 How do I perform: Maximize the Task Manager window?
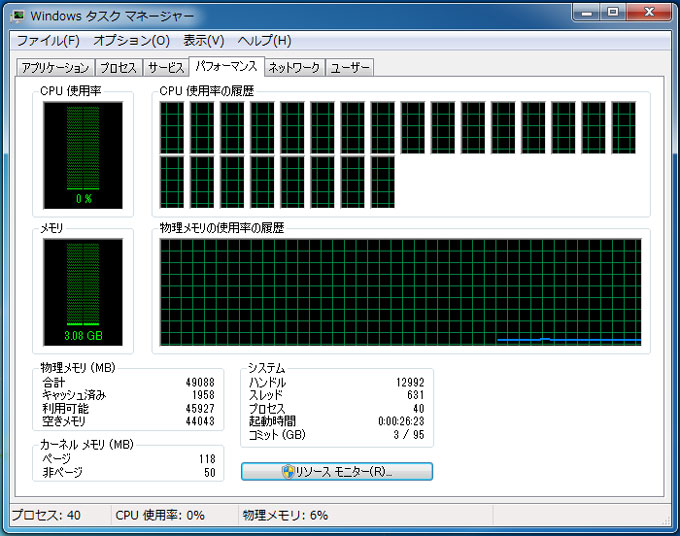click(613, 13)
